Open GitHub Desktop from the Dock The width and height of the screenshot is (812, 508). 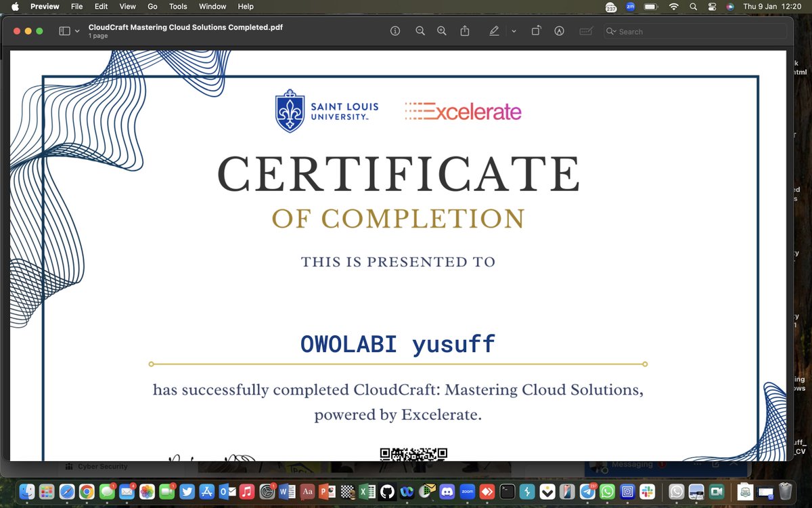pos(387,492)
